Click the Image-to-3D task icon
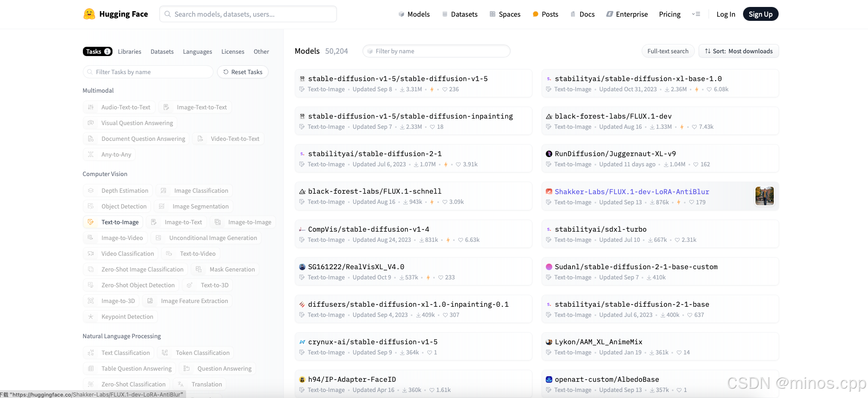 click(x=91, y=301)
